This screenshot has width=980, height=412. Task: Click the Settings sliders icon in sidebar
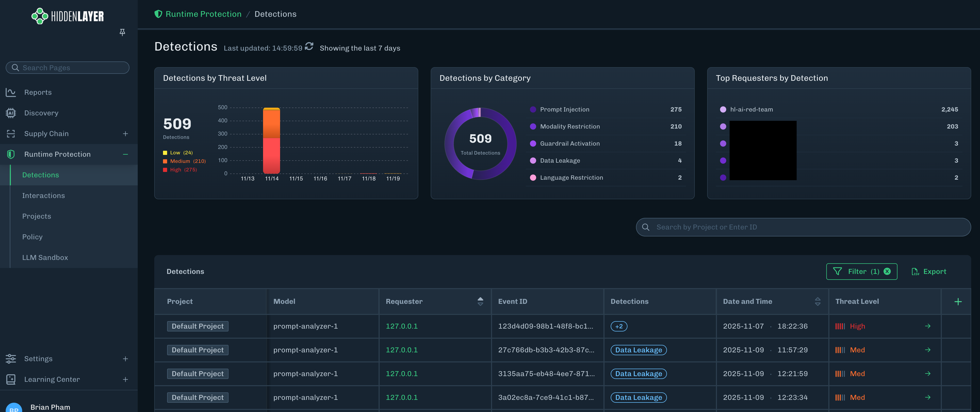coord(10,358)
